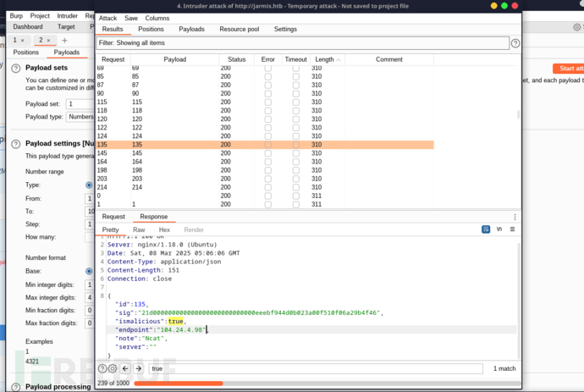Open help for Payload settings section
The image size is (584, 392).
pyautogui.click(x=15, y=144)
